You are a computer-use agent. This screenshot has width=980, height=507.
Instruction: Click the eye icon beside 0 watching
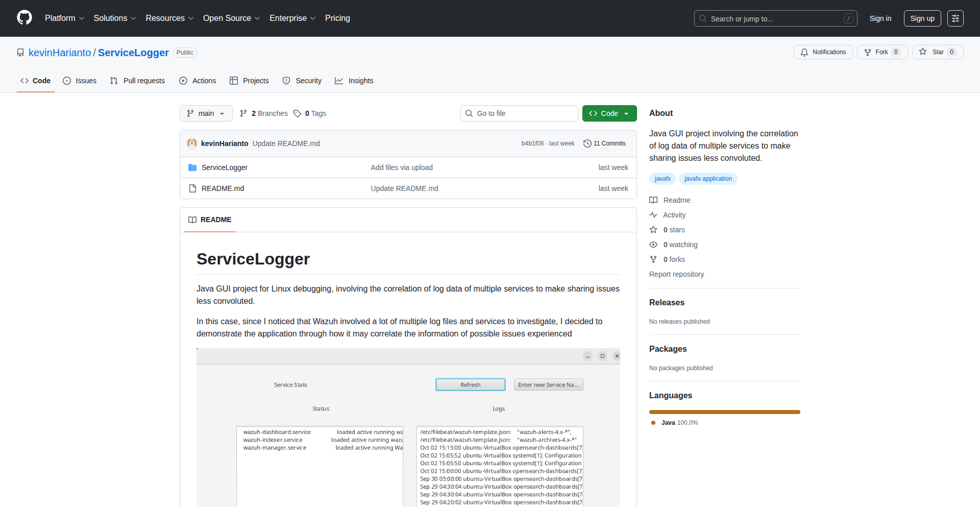[653, 245]
